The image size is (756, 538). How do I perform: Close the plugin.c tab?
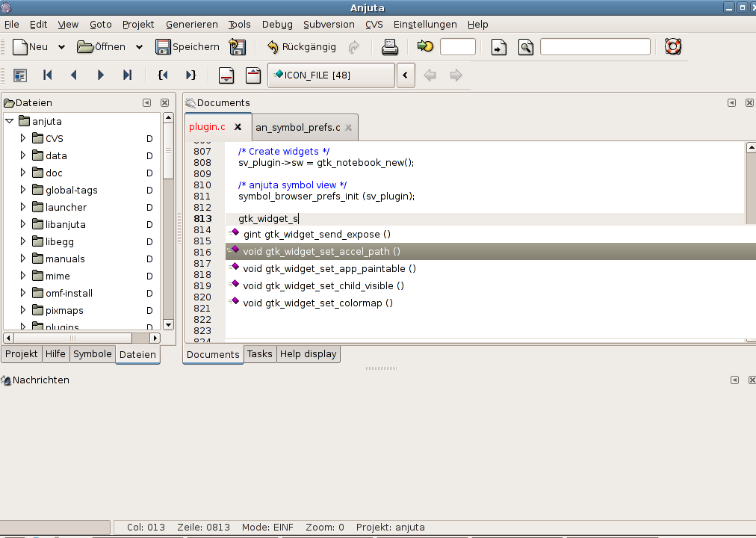point(238,127)
